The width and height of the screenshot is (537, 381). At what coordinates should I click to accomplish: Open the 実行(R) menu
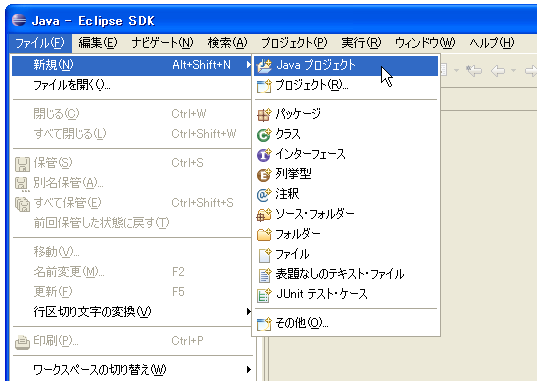point(361,43)
